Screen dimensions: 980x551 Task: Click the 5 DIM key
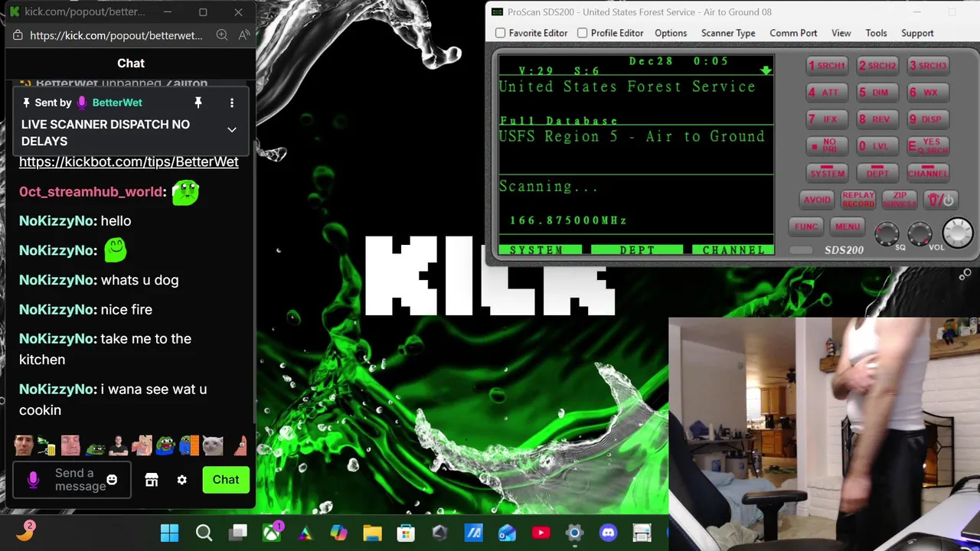[877, 93]
